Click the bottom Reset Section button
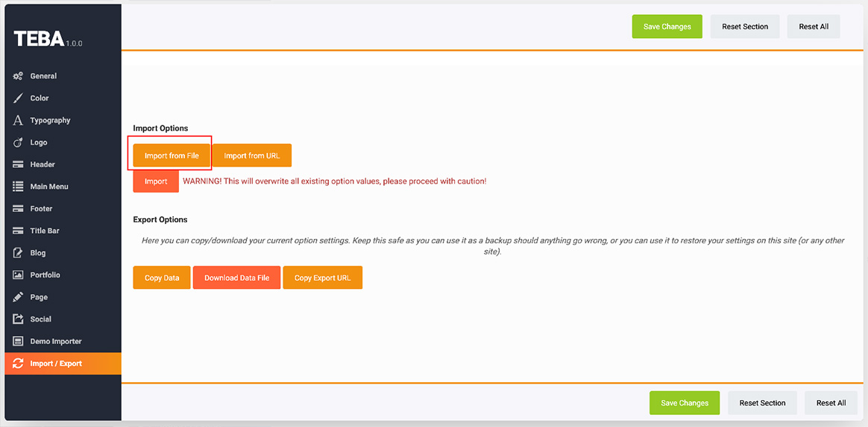 click(762, 402)
